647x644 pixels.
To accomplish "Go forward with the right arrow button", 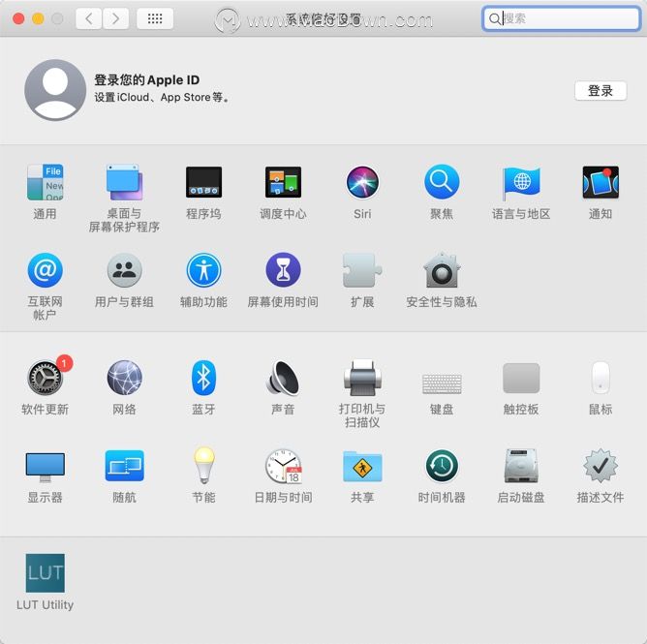I will (115, 18).
